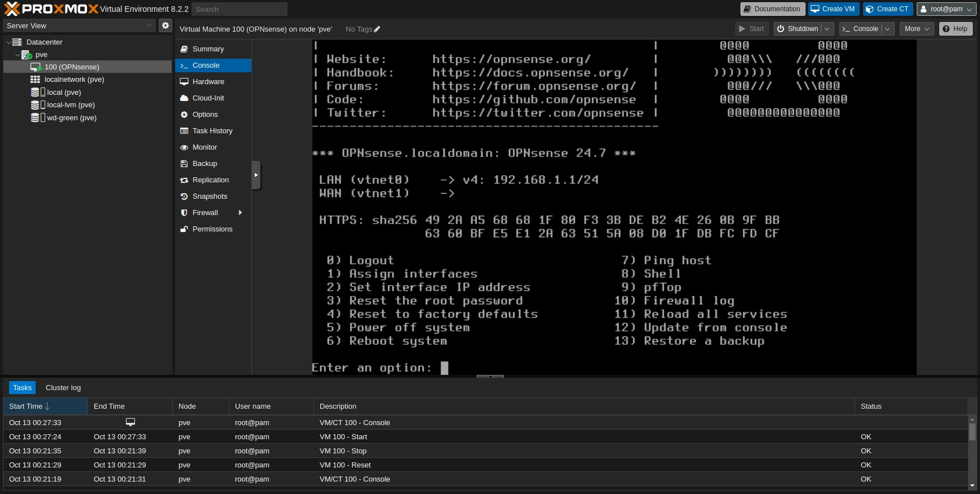Image resolution: width=980 pixels, height=494 pixels.
Task: Sort by Node column header
Action: click(x=201, y=406)
